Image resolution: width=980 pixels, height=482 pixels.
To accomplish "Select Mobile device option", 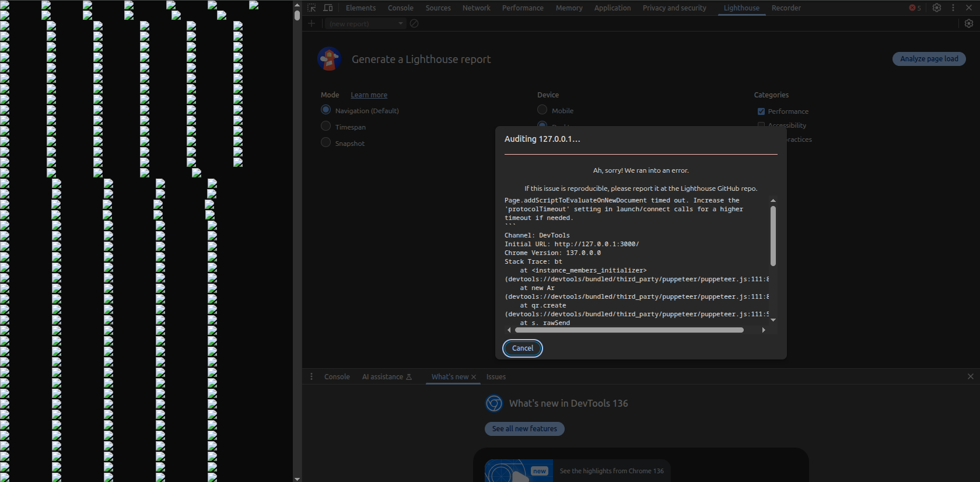I will coord(542,110).
